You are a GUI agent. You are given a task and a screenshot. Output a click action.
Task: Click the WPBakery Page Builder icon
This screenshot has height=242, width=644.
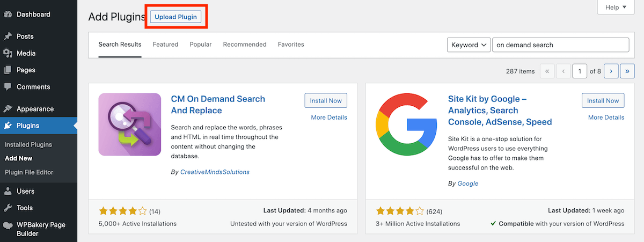point(8,225)
